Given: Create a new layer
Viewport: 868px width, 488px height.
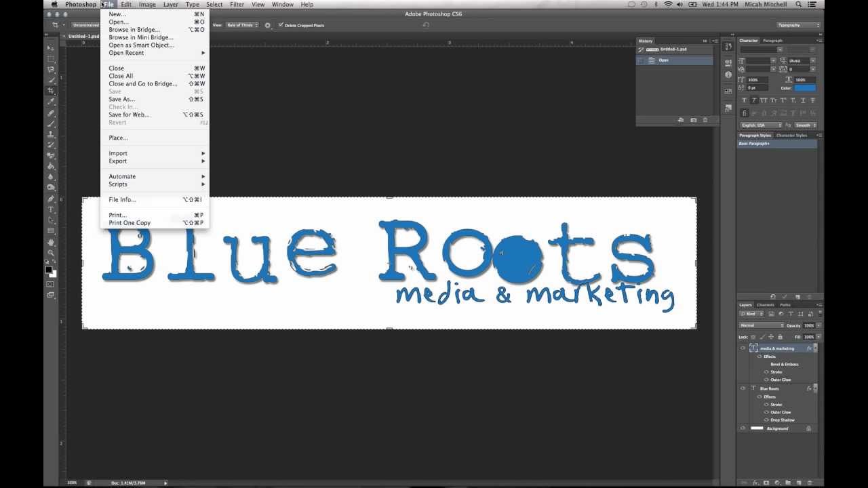Looking at the screenshot, I should (x=800, y=483).
